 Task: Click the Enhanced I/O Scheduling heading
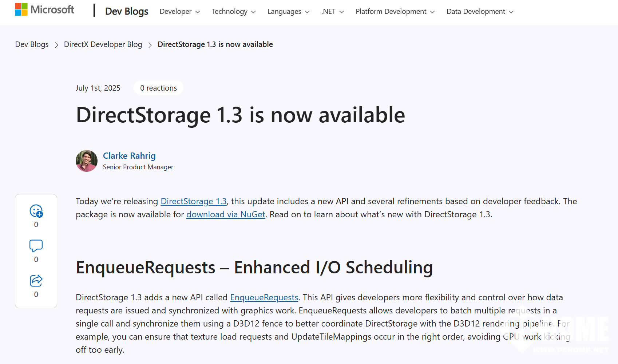pos(254,268)
